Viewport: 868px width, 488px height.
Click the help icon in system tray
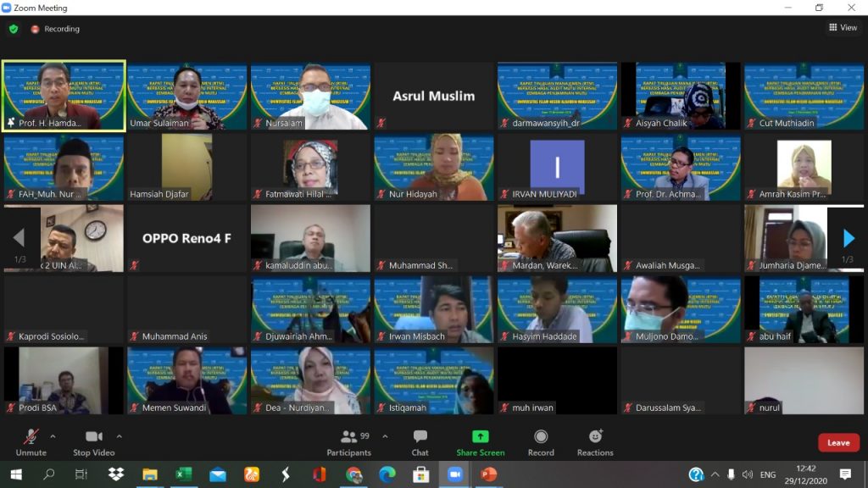click(696, 474)
